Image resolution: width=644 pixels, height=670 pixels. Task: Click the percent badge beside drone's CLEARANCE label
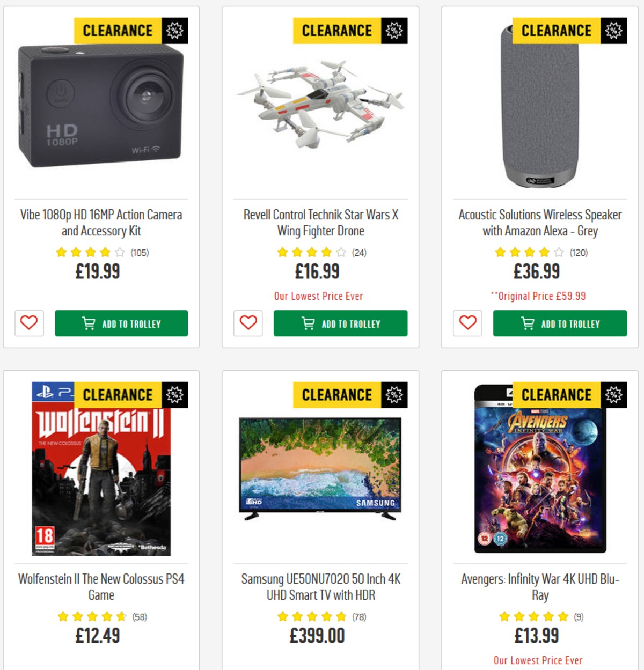coord(395,31)
